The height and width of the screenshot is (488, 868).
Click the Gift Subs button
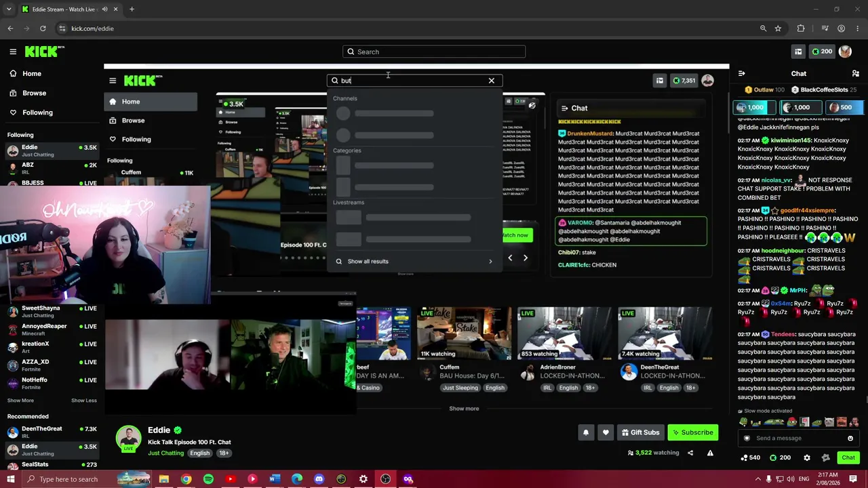pos(639,432)
